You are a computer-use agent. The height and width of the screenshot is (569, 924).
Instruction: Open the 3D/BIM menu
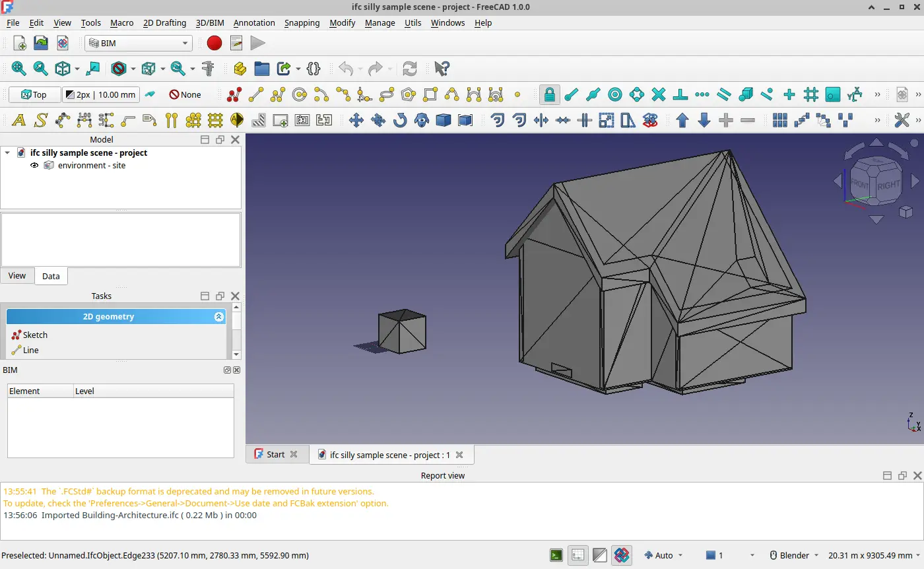[210, 22]
